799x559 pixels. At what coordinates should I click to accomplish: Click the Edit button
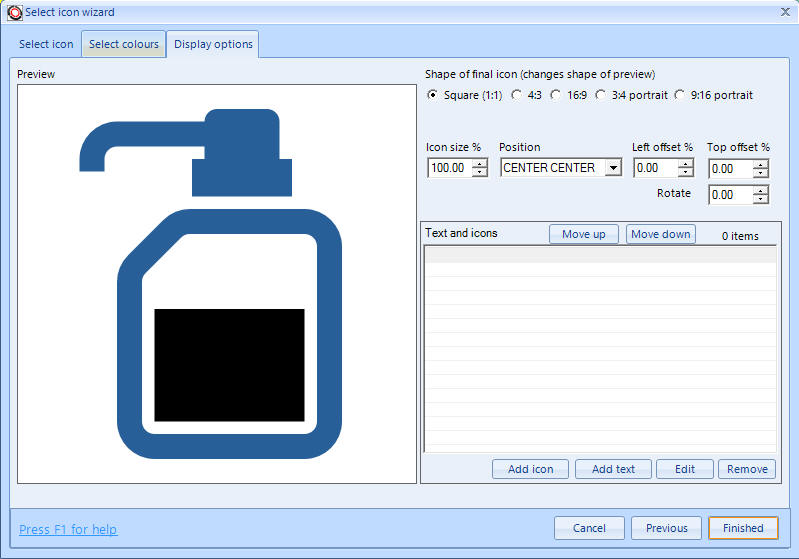685,469
